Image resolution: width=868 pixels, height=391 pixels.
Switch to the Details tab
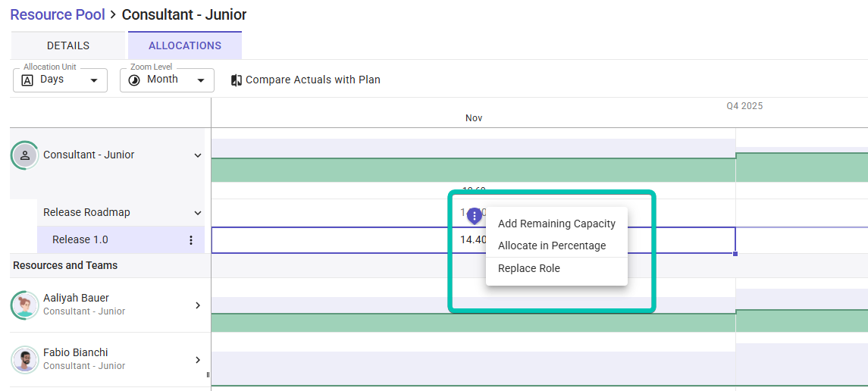[x=68, y=45]
